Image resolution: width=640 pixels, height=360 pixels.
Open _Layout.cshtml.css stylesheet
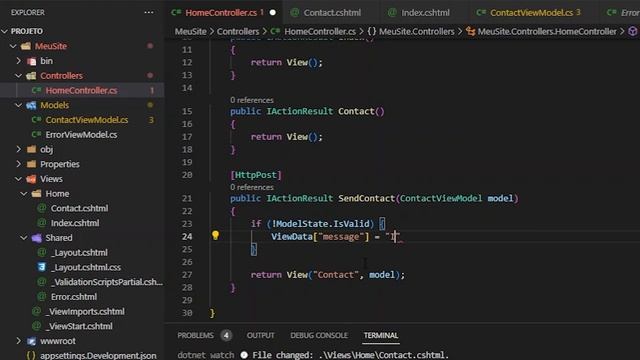pos(86,267)
